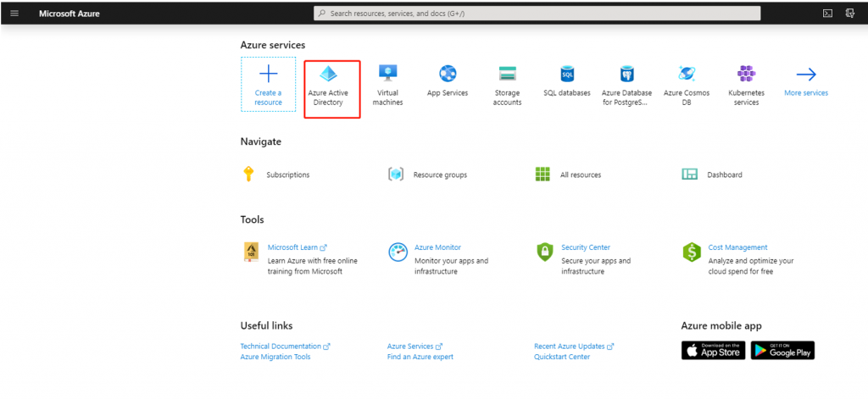868x399 pixels.
Task: Click the Kubernetes services text label
Action: 746,97
